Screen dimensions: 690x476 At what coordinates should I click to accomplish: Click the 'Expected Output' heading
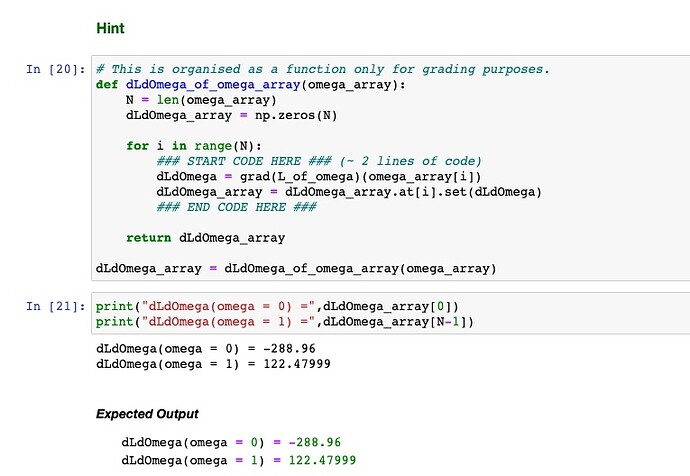pos(147,414)
